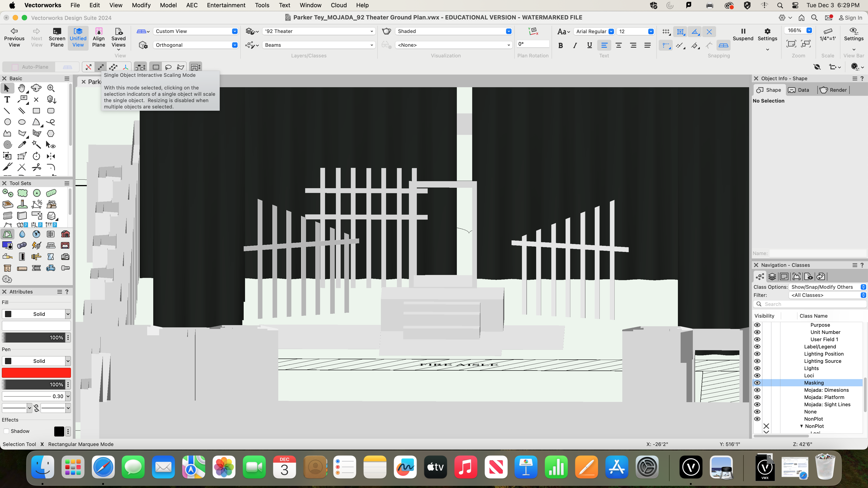This screenshot has height=488, width=868.
Task: Go to Previous View
Action: (x=14, y=37)
